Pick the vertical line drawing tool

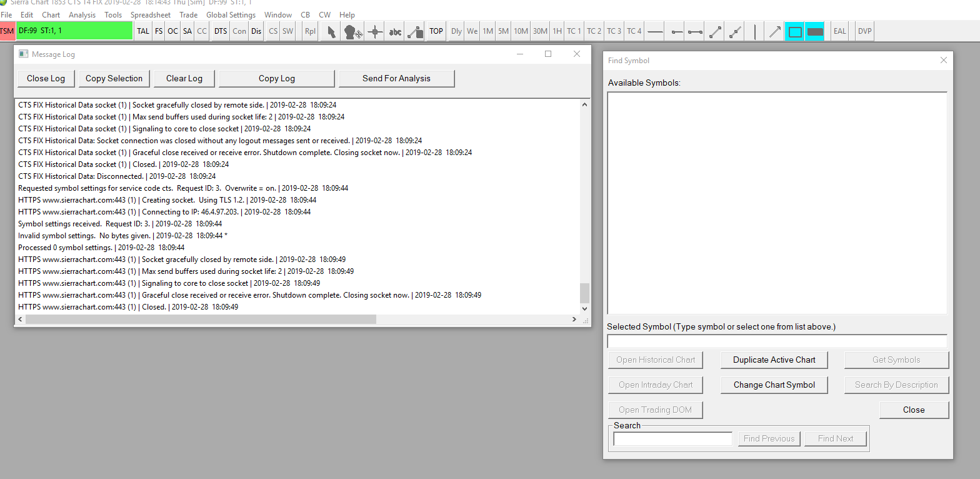[755, 31]
